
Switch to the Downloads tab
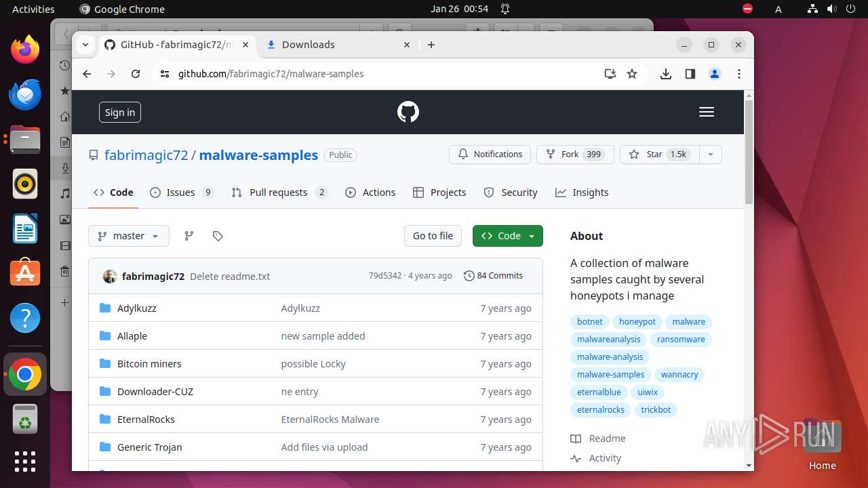click(x=338, y=45)
